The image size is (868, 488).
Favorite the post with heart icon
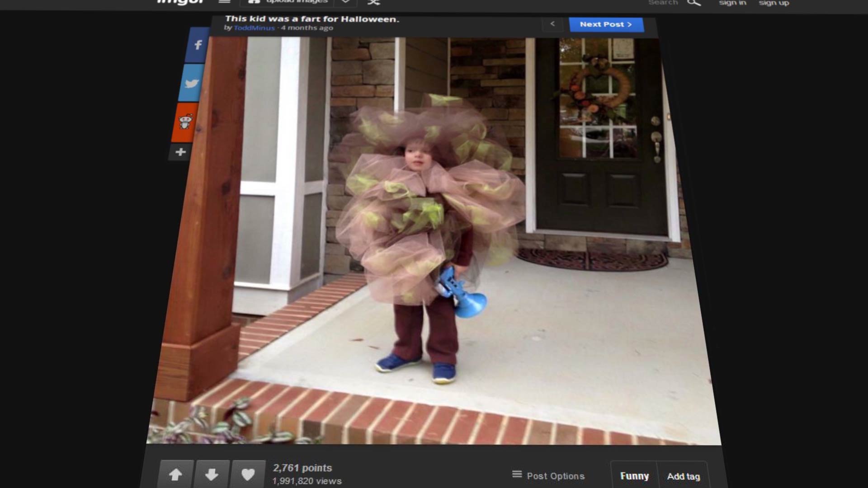[x=248, y=474]
